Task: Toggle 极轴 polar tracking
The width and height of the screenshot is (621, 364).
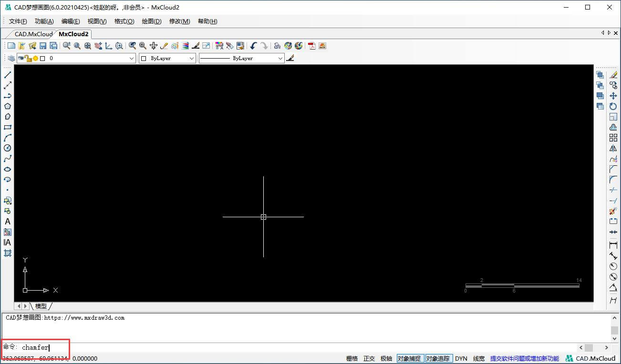Action: click(x=386, y=359)
